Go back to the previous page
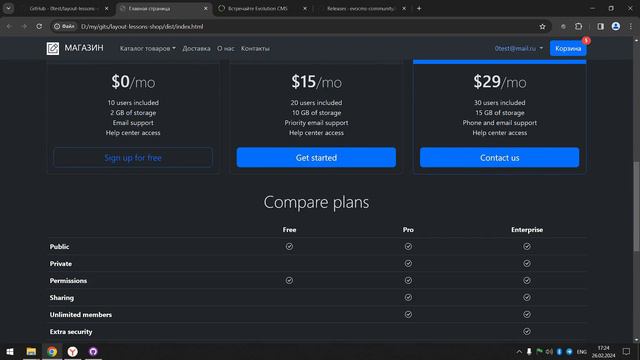640x360 pixels. (9, 27)
